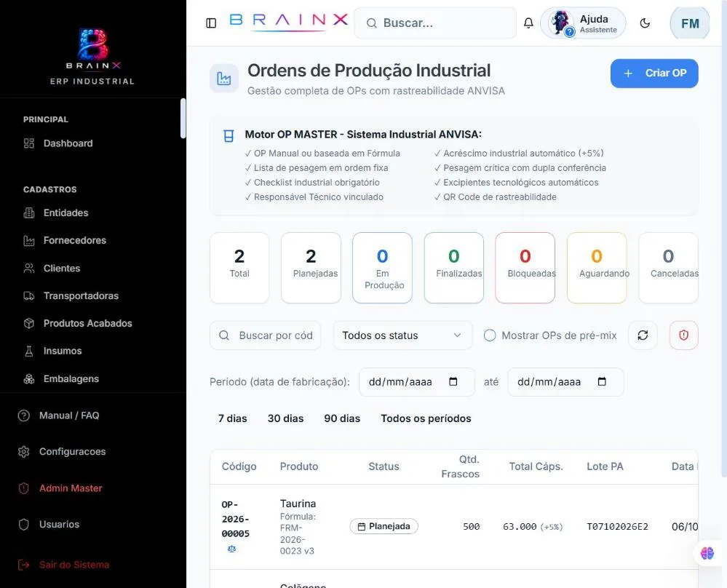Open the Ajuda Assistente helper
This screenshot has height=588, width=727.
click(x=583, y=23)
